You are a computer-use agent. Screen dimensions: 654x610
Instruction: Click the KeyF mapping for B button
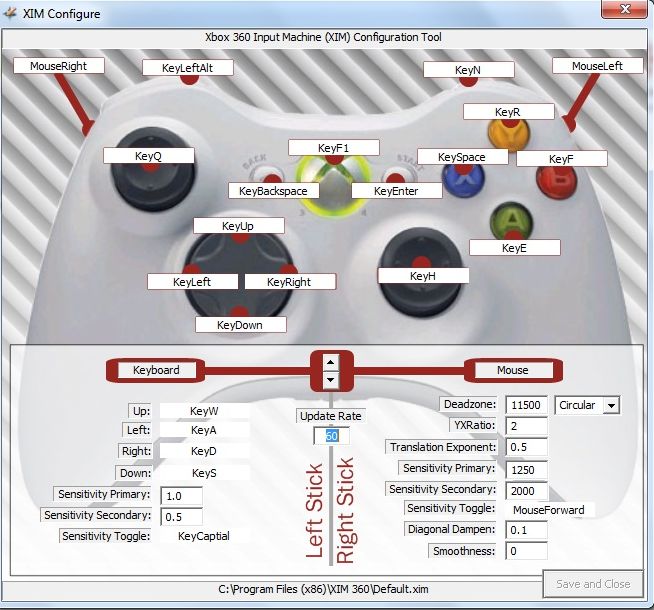click(x=561, y=159)
